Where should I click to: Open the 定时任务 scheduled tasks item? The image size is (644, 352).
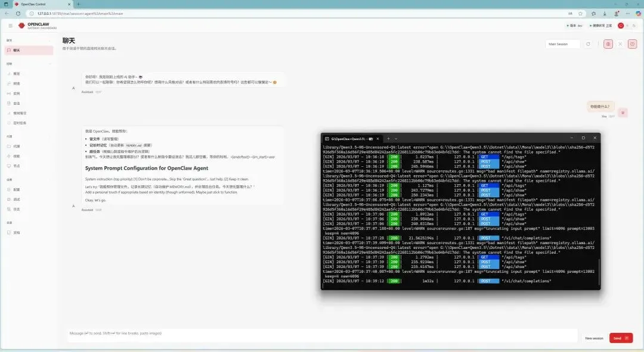click(29, 123)
